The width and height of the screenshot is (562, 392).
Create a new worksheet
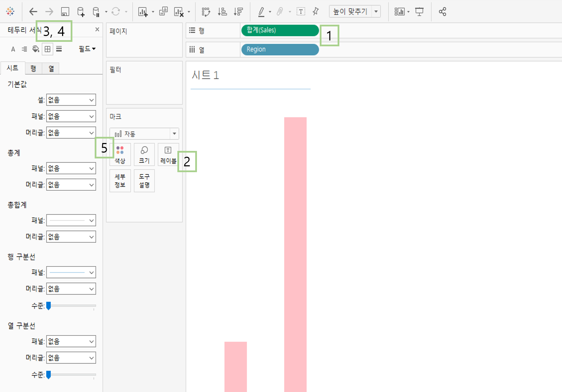pos(143,12)
